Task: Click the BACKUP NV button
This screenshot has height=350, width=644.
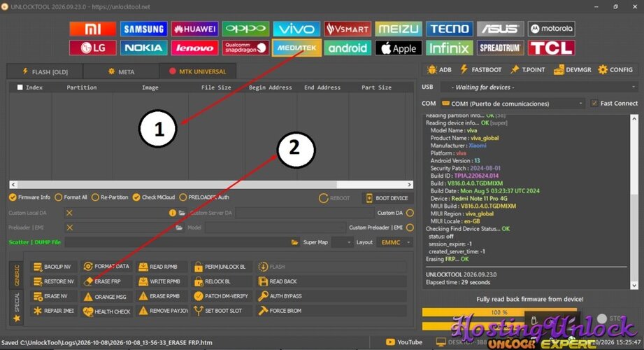Action: pyautogui.click(x=52, y=267)
